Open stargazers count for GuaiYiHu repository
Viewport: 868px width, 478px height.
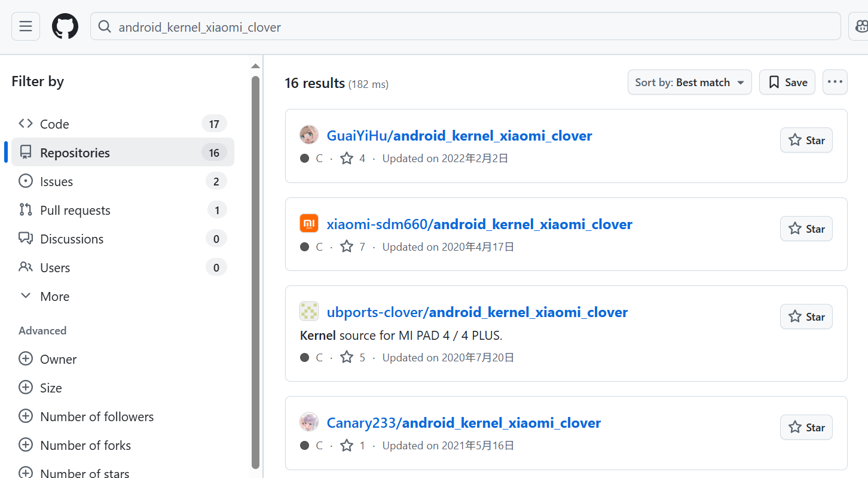tap(353, 159)
